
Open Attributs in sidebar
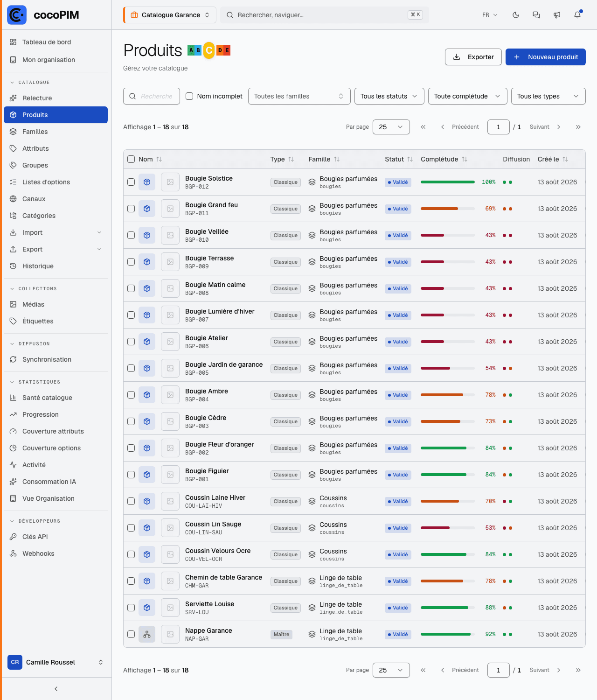tap(56, 148)
